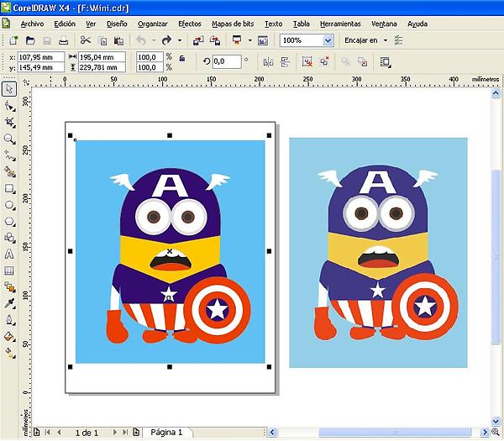Click the Redo arrow icon
The height and width of the screenshot is (441, 504).
pos(167,40)
